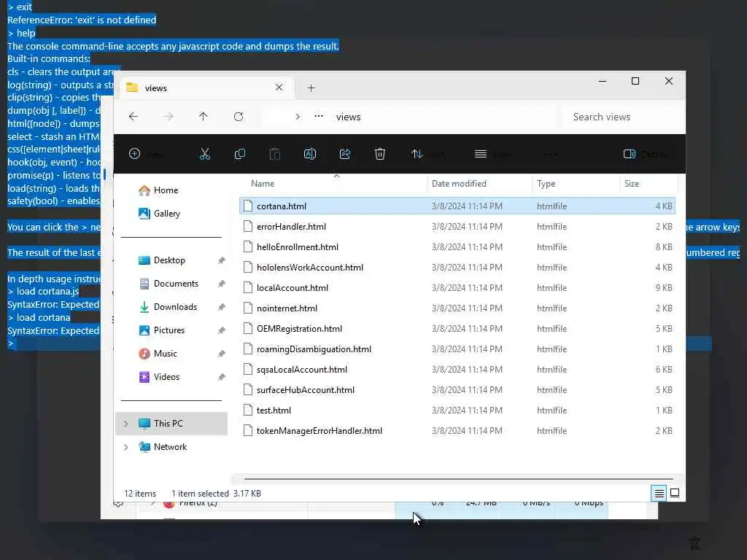Open Documents quick access folder
This screenshot has width=747, height=560.
tap(176, 284)
